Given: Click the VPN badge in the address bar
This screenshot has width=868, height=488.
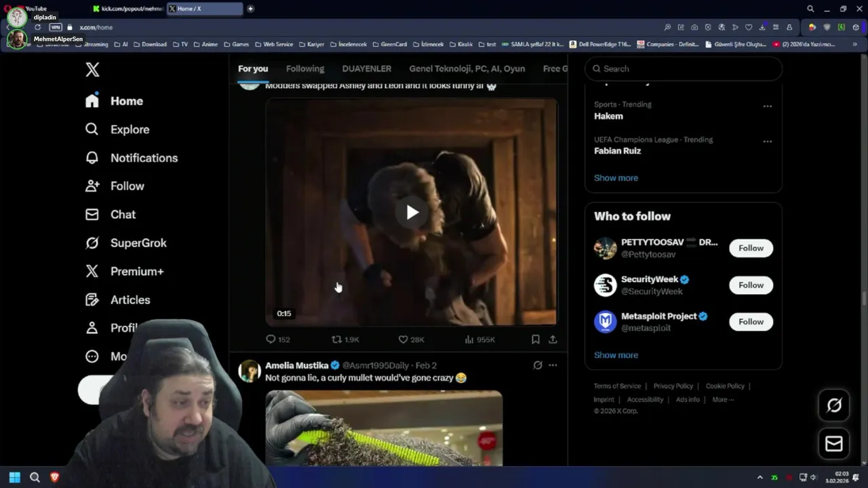Looking at the screenshot, I should pyautogui.click(x=56, y=27).
